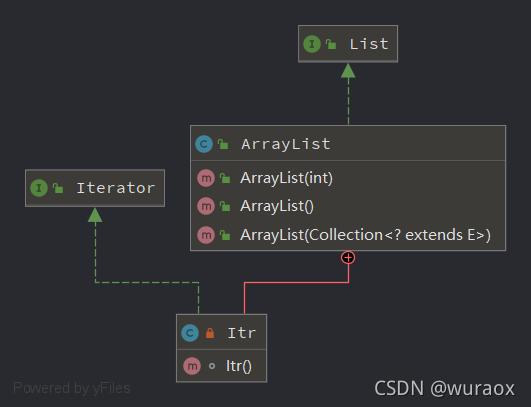Select the List interface node
Image resolution: width=531 pixels, height=407 pixels.
[348, 44]
